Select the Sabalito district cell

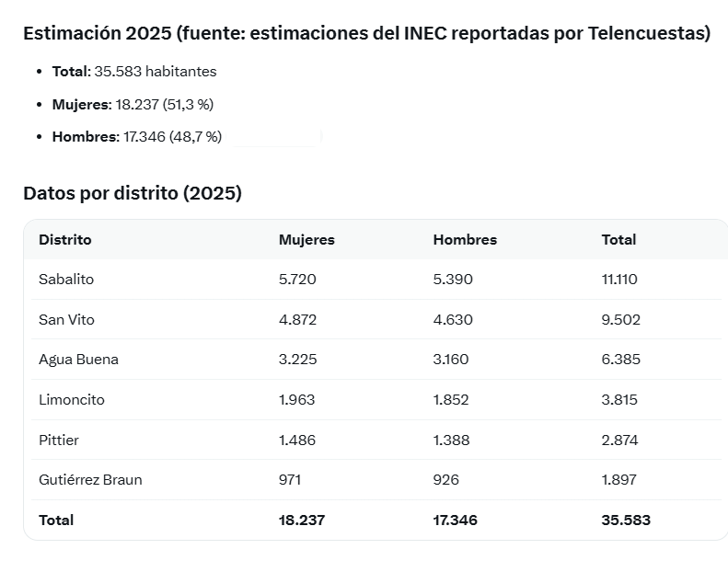[x=66, y=280]
